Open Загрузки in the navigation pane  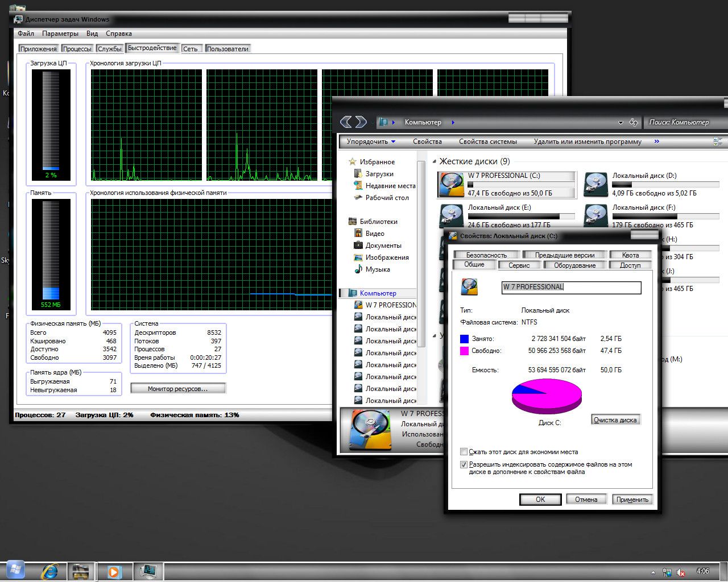[x=379, y=174]
